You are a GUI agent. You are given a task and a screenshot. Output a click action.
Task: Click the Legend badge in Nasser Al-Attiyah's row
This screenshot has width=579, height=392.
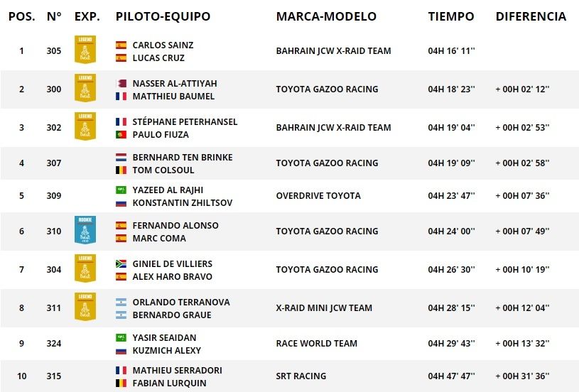tap(85, 89)
